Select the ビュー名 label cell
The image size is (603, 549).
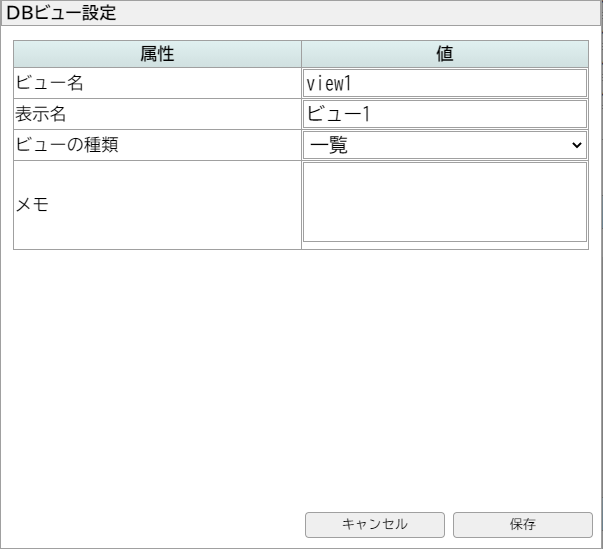pyautogui.click(x=157, y=83)
